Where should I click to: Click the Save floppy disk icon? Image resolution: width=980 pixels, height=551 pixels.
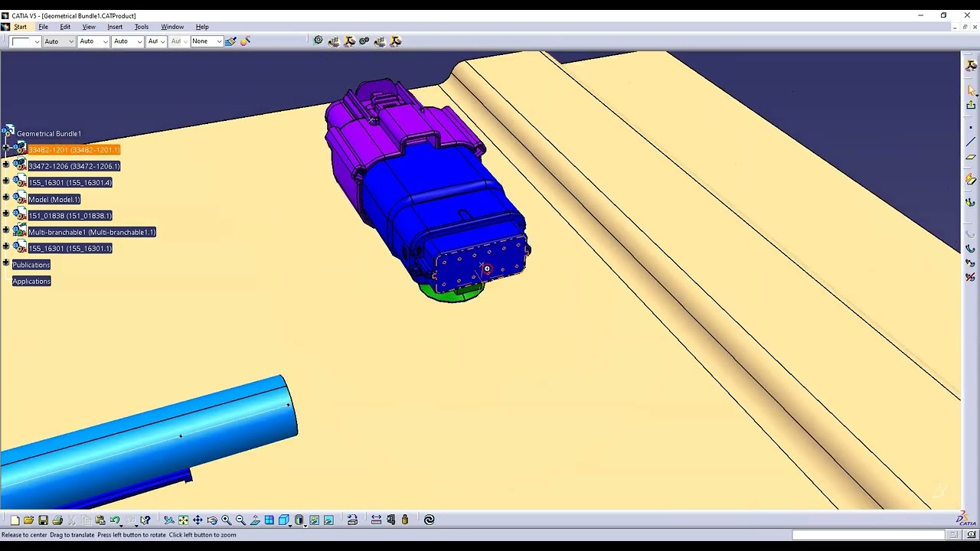(43, 520)
